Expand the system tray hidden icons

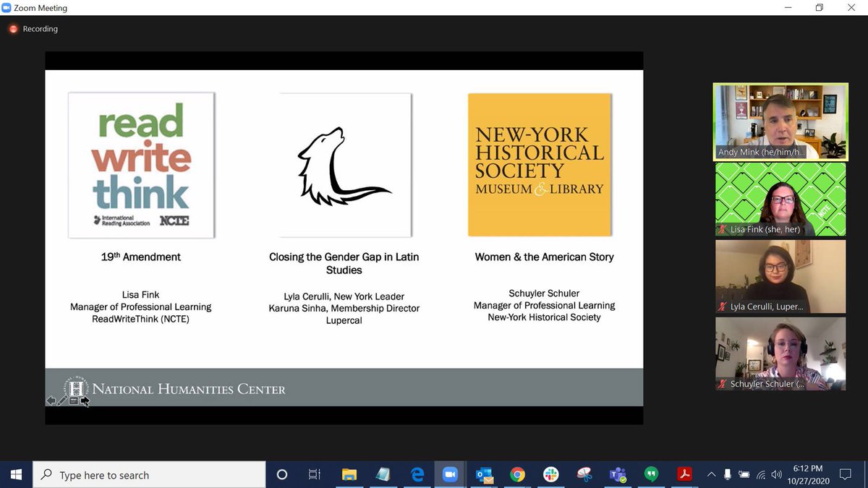click(x=712, y=475)
